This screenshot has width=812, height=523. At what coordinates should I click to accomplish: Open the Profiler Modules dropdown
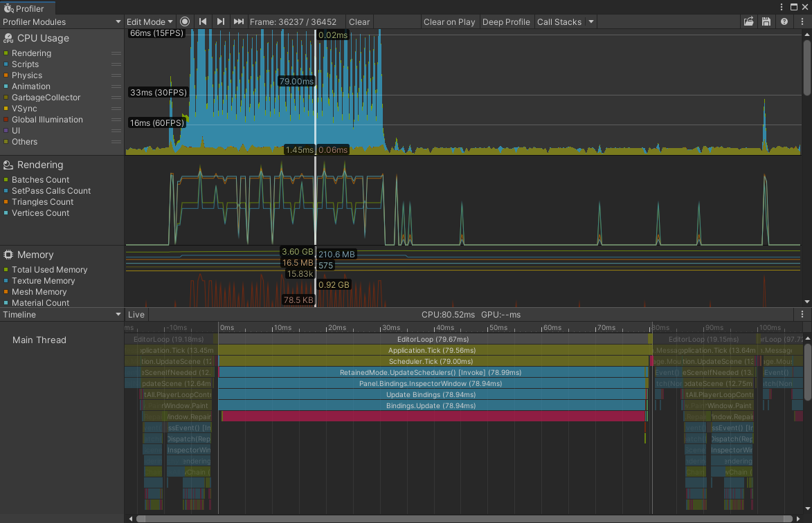(61, 21)
